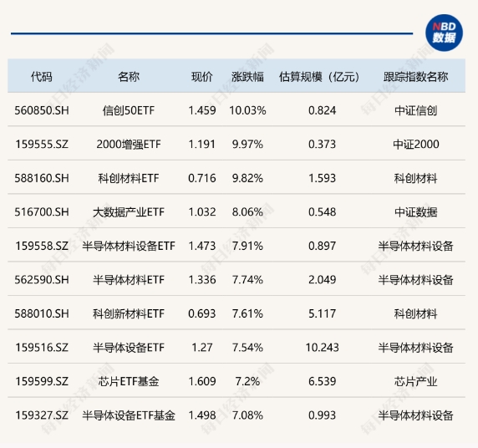Select the 代码 column header

pos(42,77)
